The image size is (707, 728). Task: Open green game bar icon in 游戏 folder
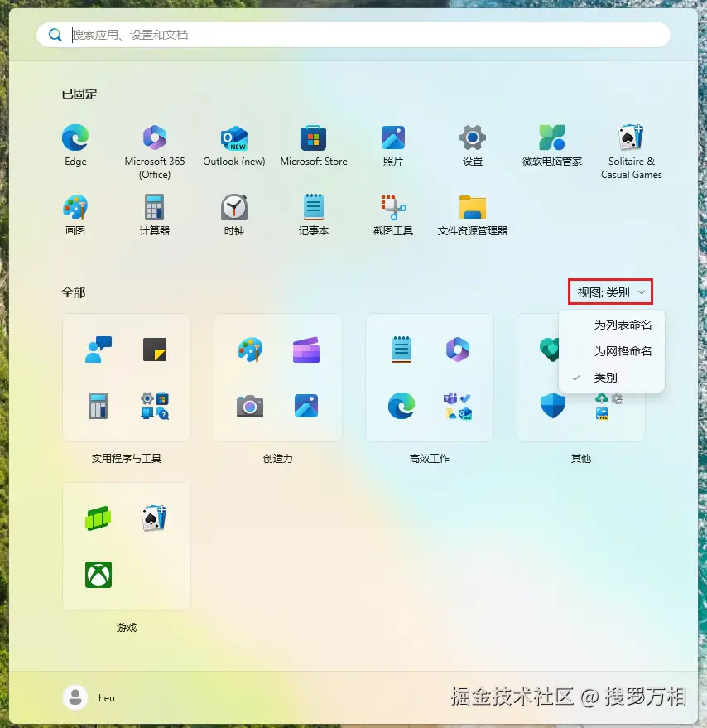pyautogui.click(x=99, y=518)
